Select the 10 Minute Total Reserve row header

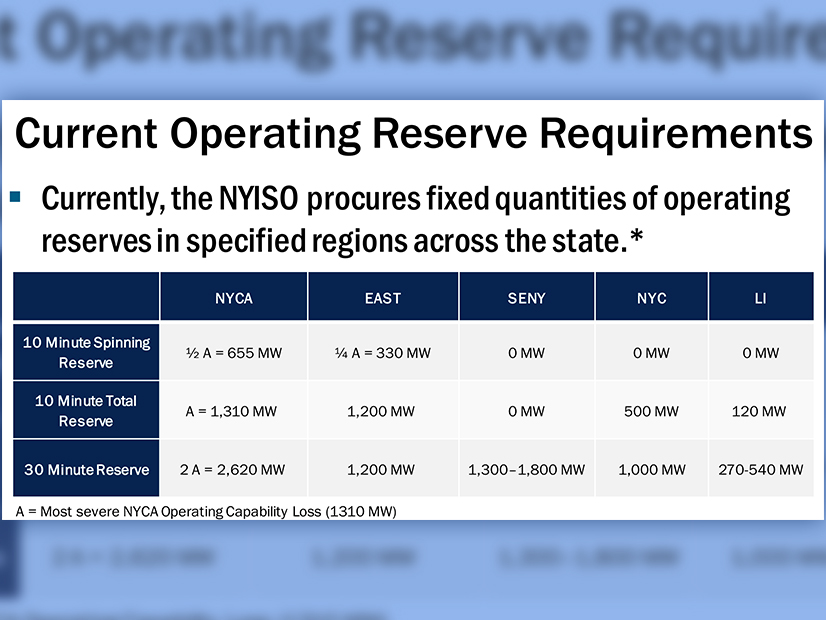coord(86,410)
